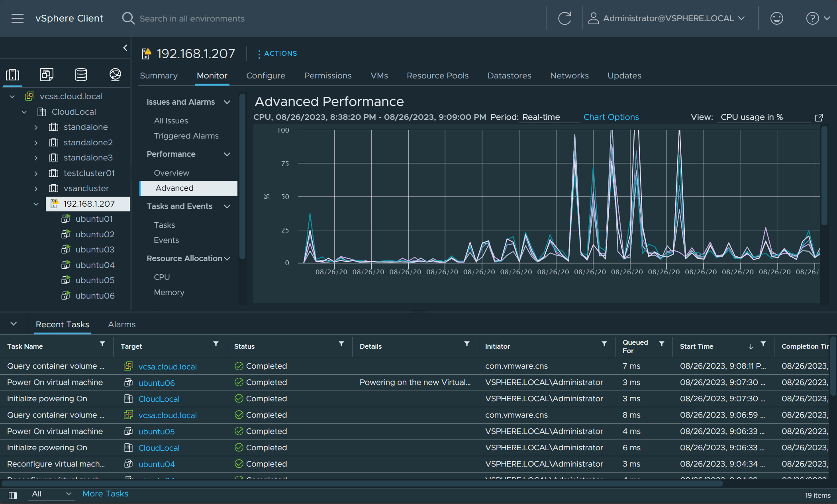
Task: Open the Storage inventory icon
Action: [x=81, y=74]
